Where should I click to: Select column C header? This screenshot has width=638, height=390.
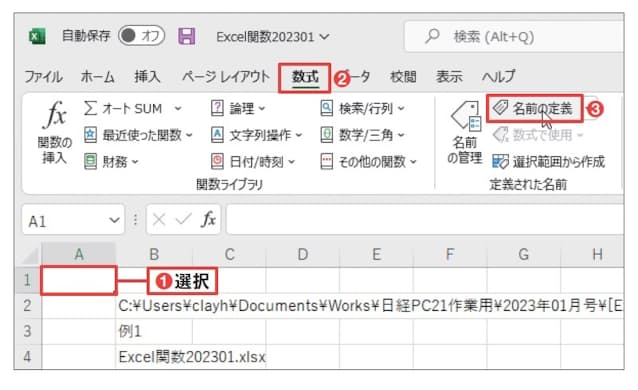229,255
